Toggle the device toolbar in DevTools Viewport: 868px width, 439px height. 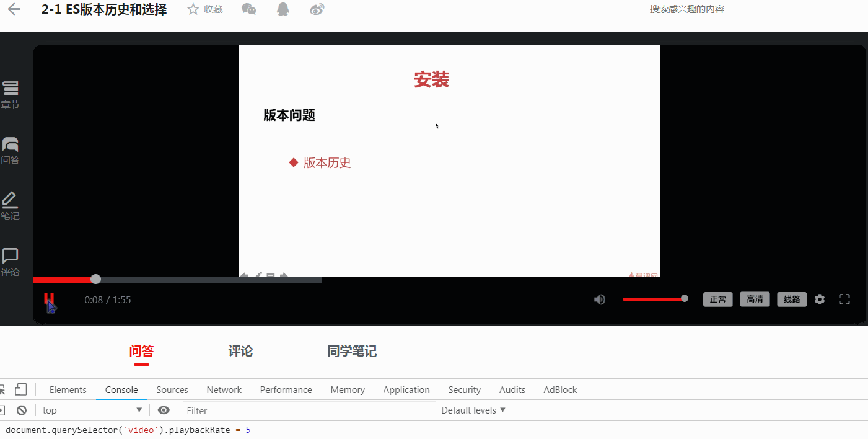click(21, 389)
